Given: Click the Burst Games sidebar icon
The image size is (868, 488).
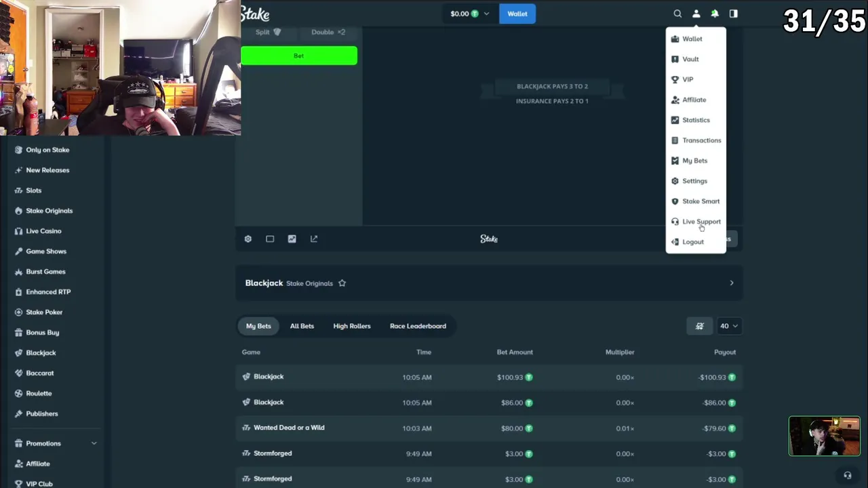Looking at the screenshot, I should pos(19,272).
